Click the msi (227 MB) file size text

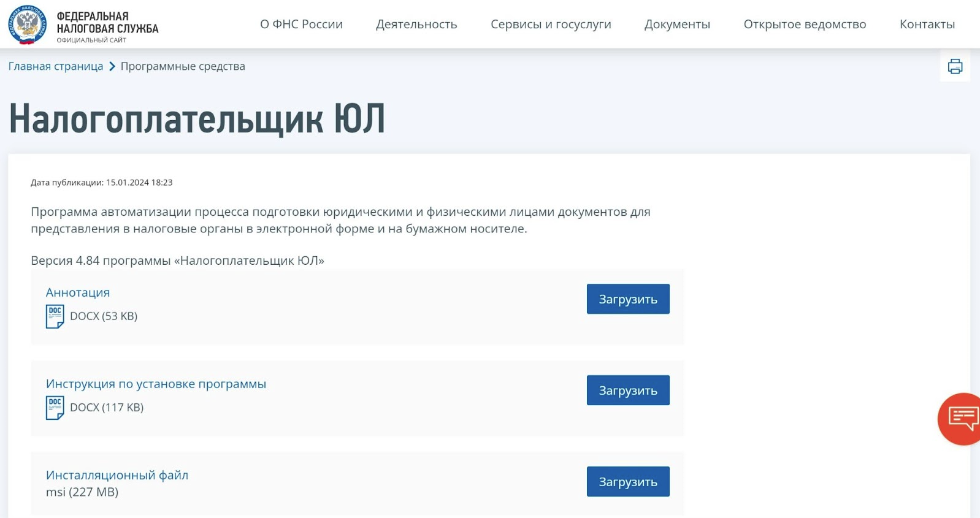click(82, 492)
